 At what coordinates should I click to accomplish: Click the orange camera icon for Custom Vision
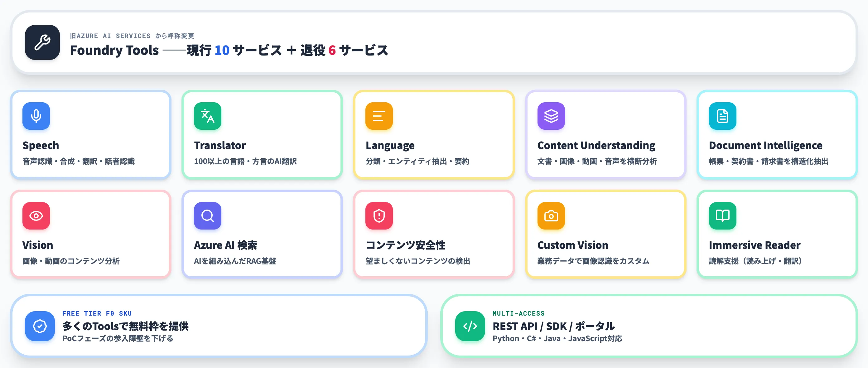point(551,216)
